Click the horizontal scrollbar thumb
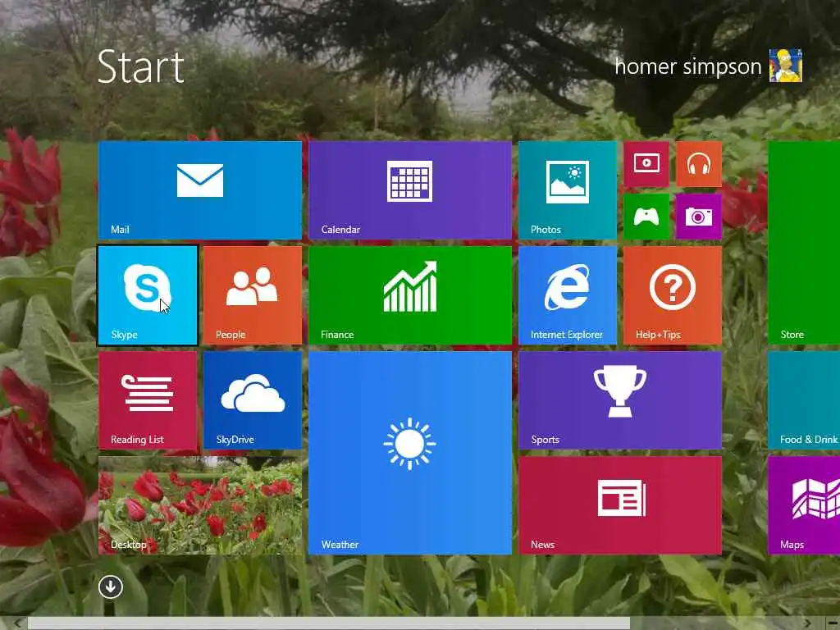The image size is (840, 630). [329, 623]
